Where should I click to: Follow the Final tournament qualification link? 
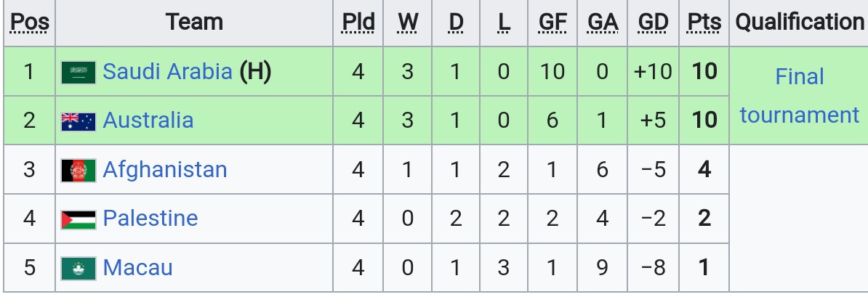(800, 97)
